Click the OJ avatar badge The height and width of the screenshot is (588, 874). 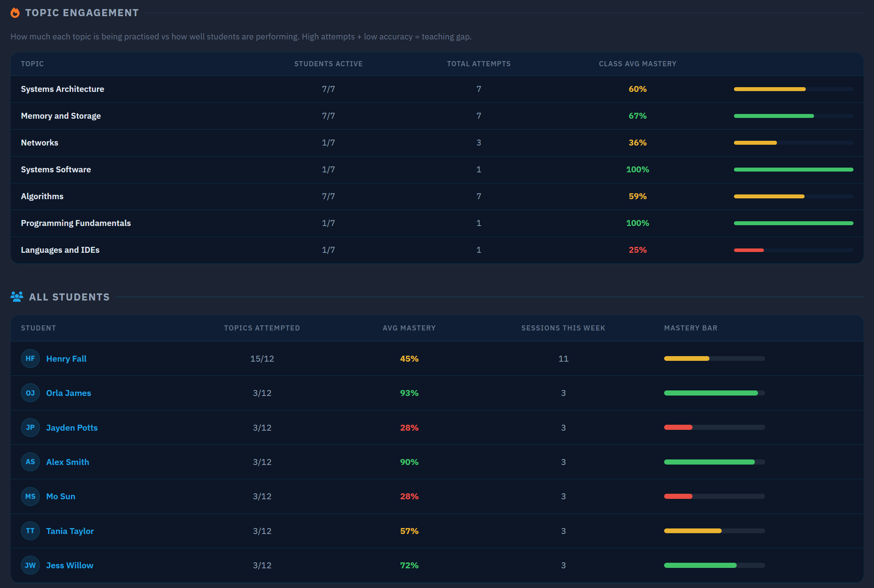pyautogui.click(x=30, y=393)
